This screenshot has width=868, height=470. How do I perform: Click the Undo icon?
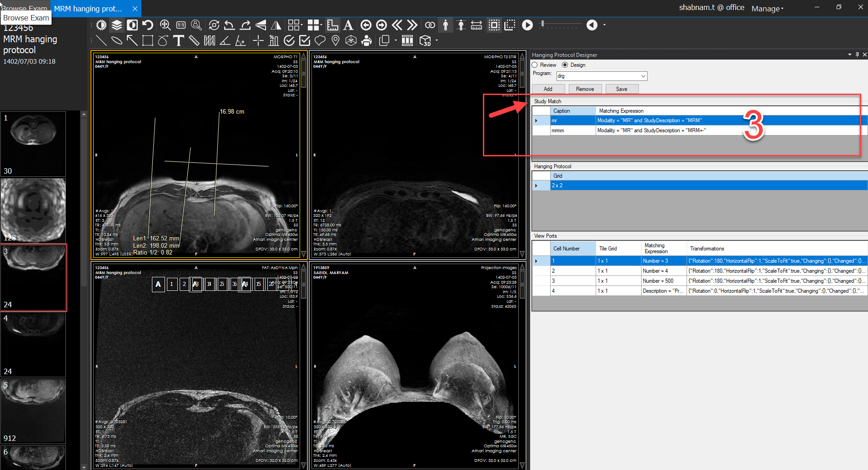147,25
